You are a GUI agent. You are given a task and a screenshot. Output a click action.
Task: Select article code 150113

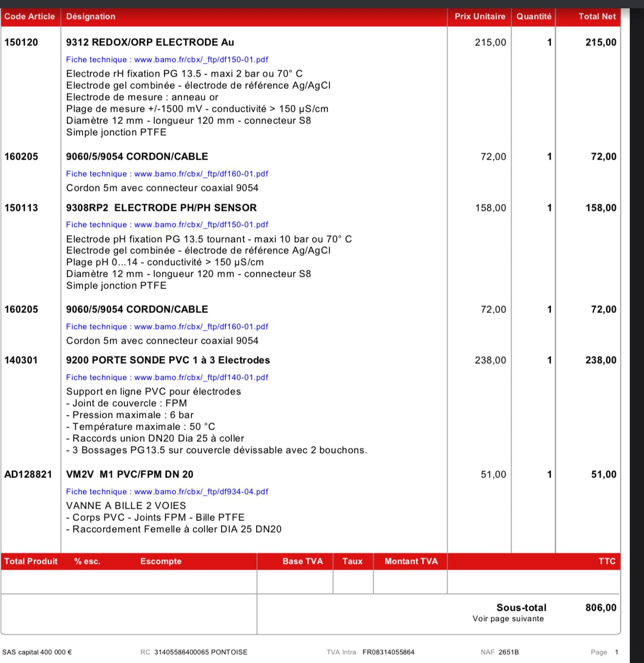(21, 208)
